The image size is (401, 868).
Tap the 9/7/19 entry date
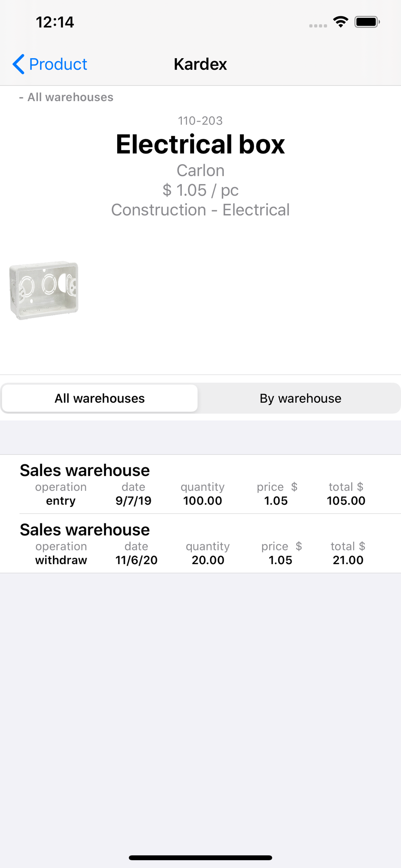pos(133,501)
